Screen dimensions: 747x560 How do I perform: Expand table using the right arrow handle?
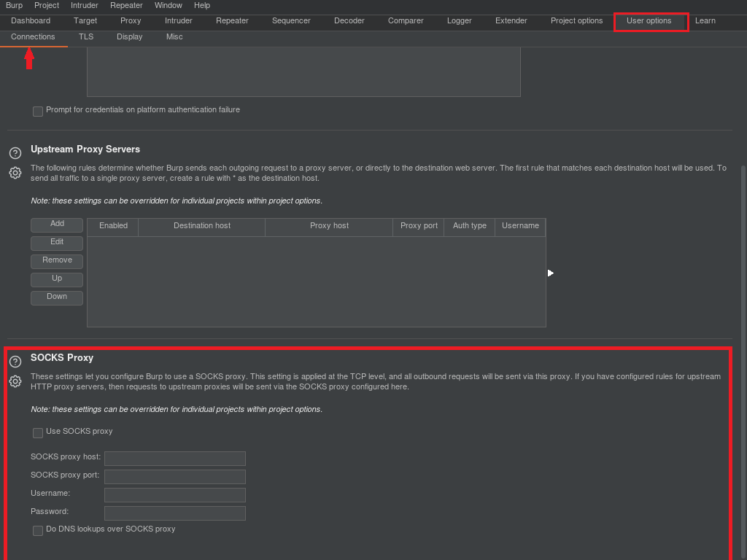point(551,273)
